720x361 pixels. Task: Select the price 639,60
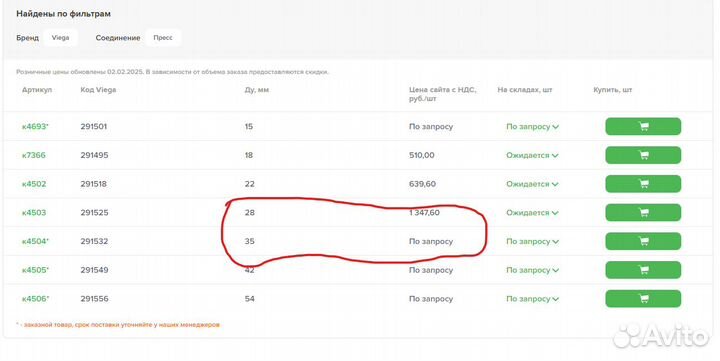point(422,184)
